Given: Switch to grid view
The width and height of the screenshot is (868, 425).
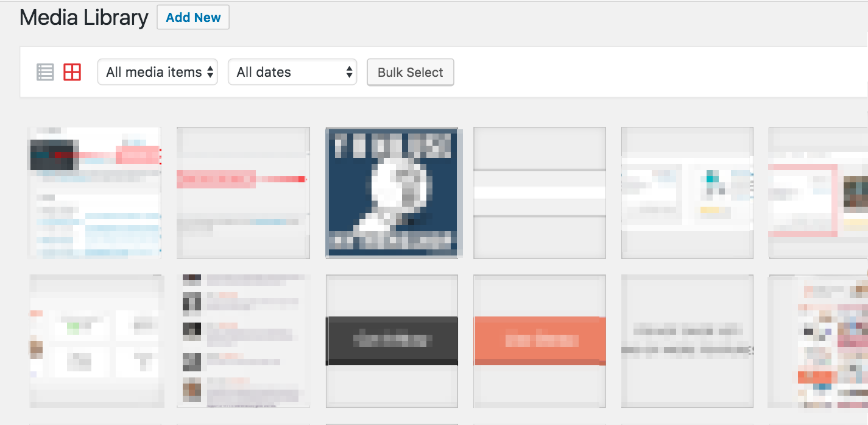Looking at the screenshot, I should click(x=72, y=72).
